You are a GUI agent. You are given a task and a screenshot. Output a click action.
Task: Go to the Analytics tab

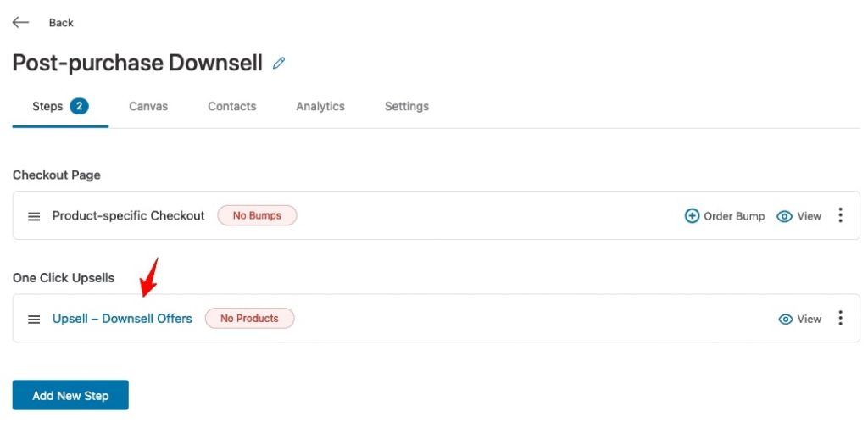pyautogui.click(x=320, y=106)
